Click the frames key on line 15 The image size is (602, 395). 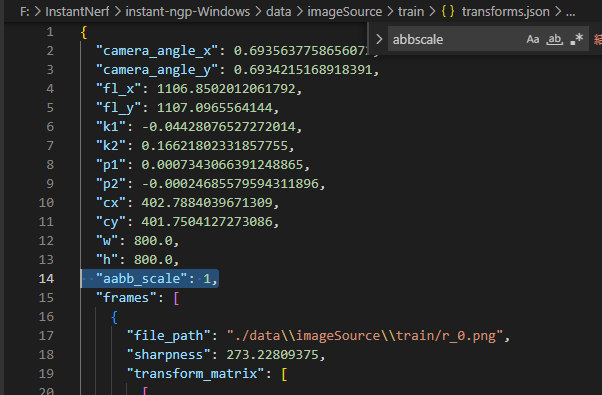(x=126, y=297)
